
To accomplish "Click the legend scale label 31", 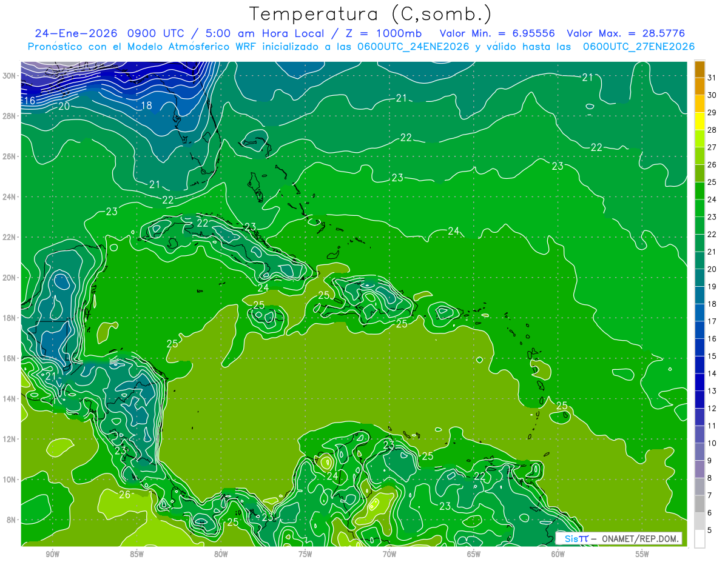I will pos(712,78).
